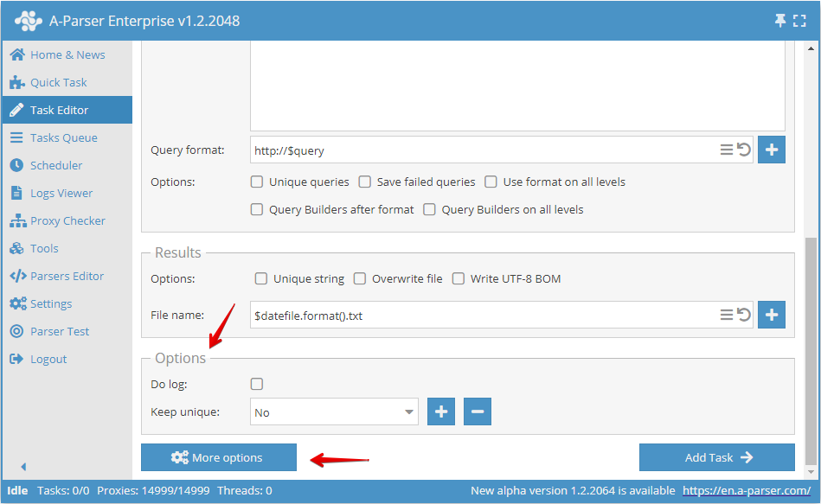Collapse the left sidebar with the arrow

point(22,466)
